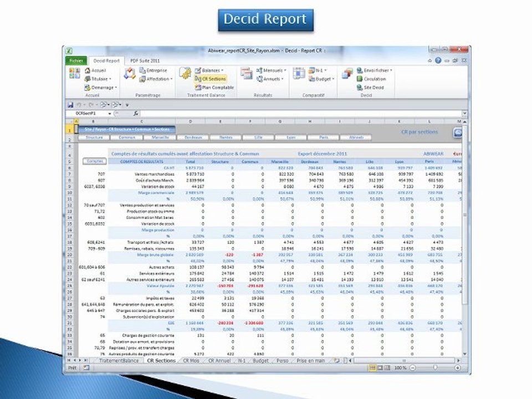This screenshot has height=399, width=532.
Task: Open the Affectation dropdown
Action: (x=156, y=79)
